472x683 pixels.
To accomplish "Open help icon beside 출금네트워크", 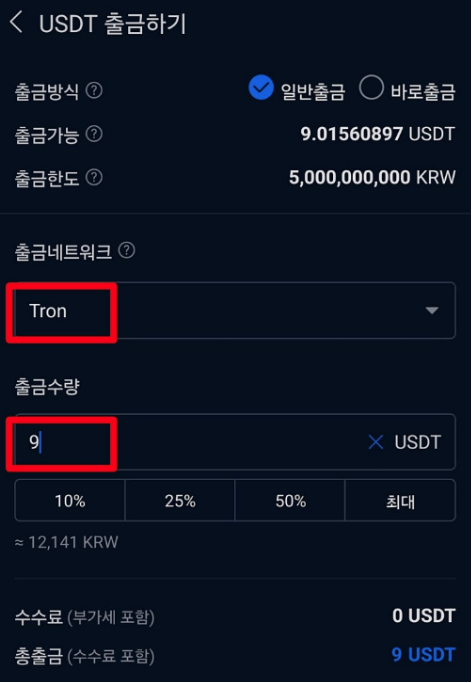I will click(127, 250).
